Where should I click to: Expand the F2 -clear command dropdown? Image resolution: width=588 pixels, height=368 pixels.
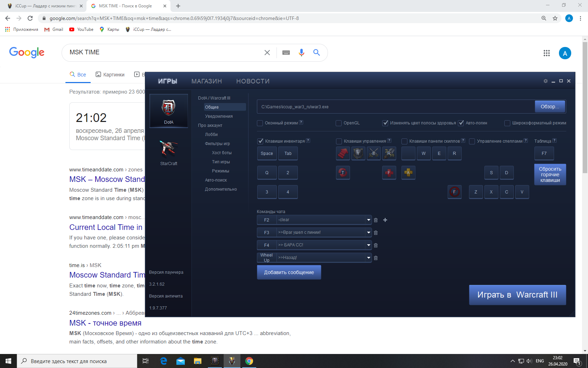click(x=369, y=220)
